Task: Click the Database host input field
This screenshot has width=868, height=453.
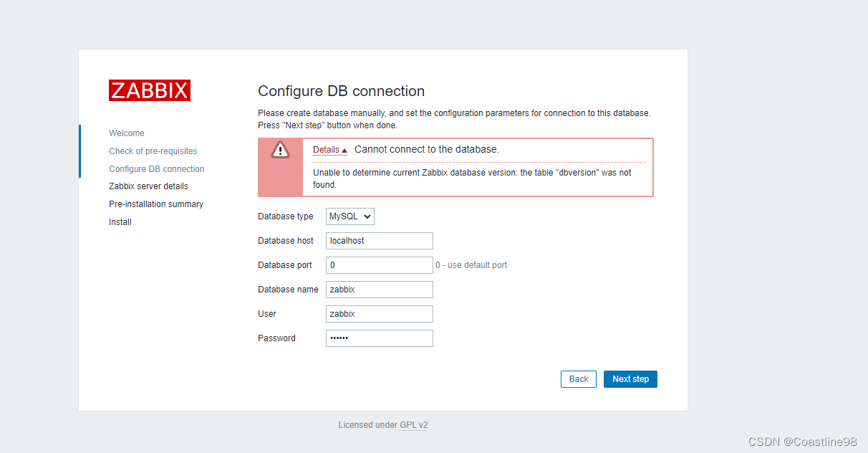Action: [x=379, y=240]
